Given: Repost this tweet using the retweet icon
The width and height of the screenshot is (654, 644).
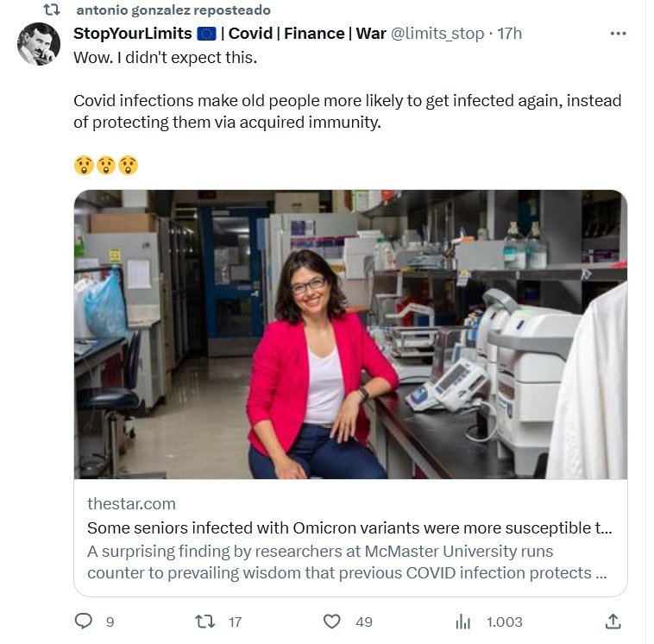Looking at the screenshot, I should 204,621.
